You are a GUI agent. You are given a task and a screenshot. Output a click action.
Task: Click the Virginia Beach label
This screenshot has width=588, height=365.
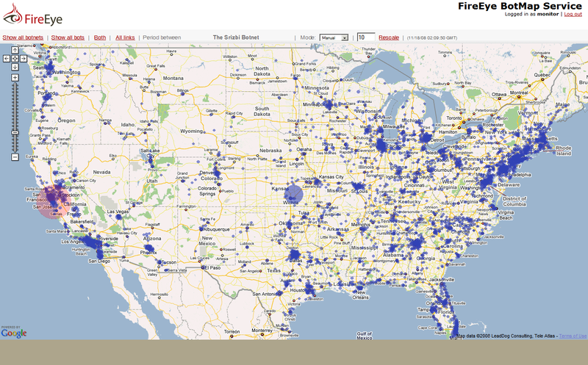click(506, 214)
